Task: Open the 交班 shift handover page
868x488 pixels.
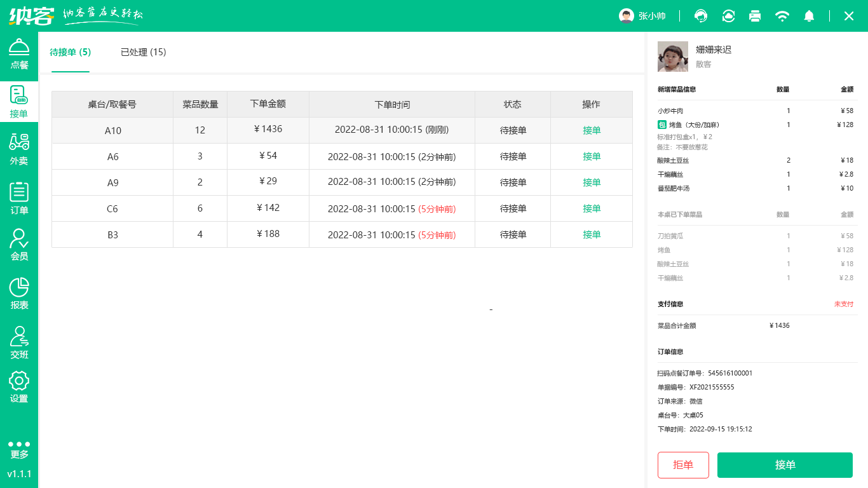Action: click(x=19, y=343)
